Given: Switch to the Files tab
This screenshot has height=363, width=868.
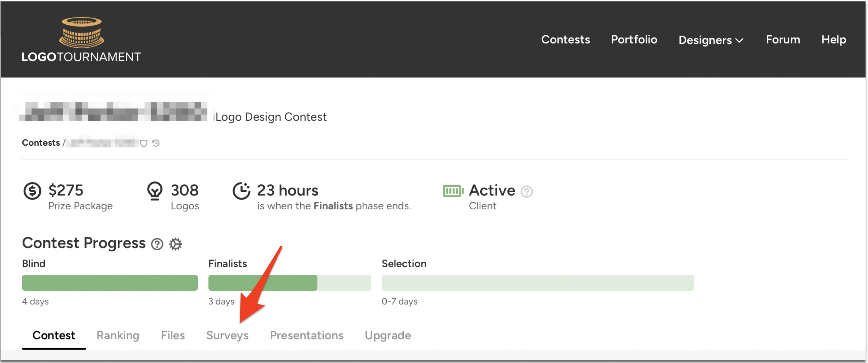Looking at the screenshot, I should coord(173,336).
